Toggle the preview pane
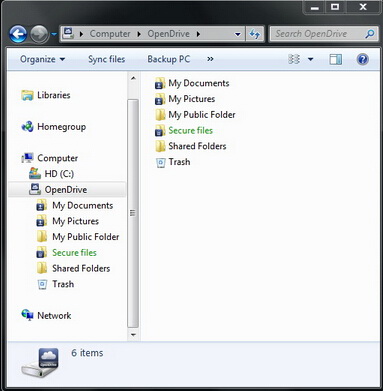The height and width of the screenshot is (391, 383). 336,59
